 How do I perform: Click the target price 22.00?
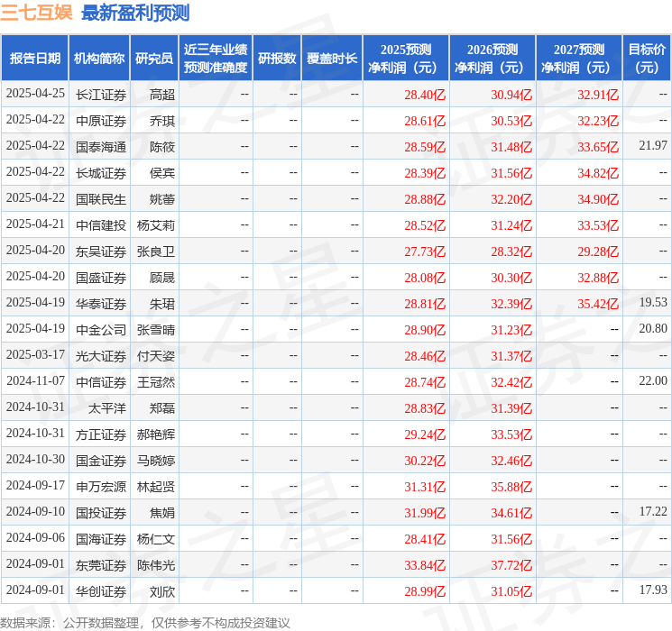tap(653, 380)
